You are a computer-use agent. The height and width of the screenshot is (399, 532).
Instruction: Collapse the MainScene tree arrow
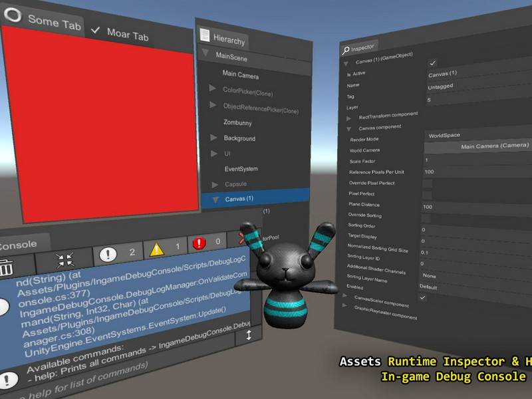pyautogui.click(x=205, y=53)
